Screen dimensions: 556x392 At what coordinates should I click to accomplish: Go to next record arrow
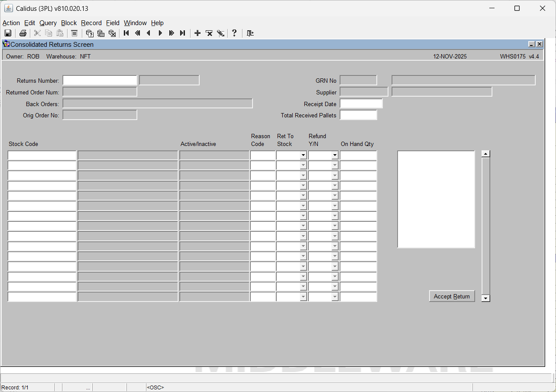coord(160,33)
